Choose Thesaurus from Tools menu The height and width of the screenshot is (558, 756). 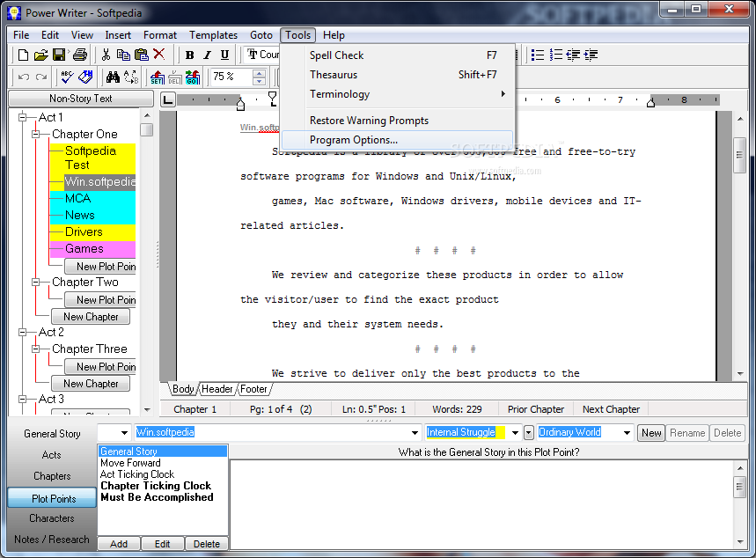tap(399, 75)
